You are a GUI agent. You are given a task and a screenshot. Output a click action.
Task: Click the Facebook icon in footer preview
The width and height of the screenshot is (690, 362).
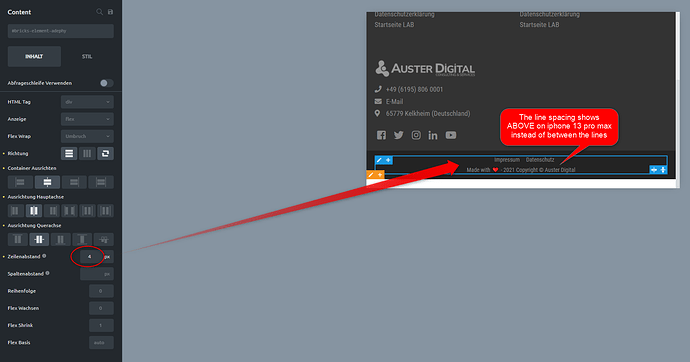pyautogui.click(x=381, y=135)
